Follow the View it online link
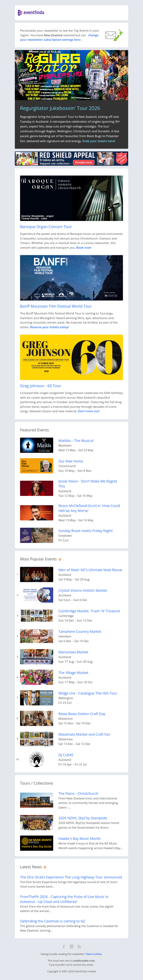 (94, 954)
